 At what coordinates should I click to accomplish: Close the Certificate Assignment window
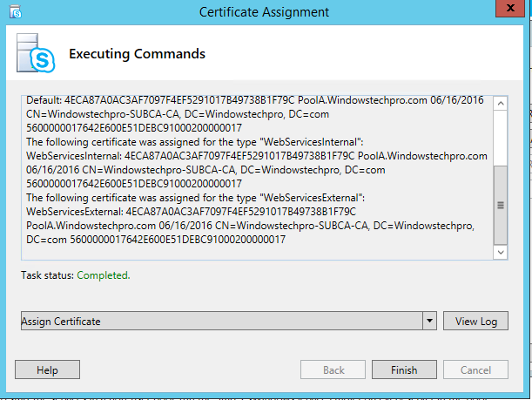pos(510,8)
